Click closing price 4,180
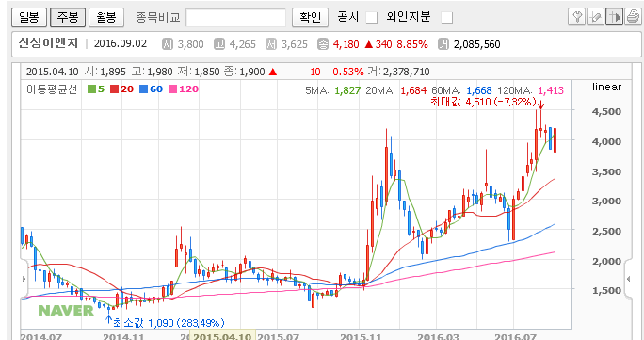644x340 pixels. click(x=346, y=44)
